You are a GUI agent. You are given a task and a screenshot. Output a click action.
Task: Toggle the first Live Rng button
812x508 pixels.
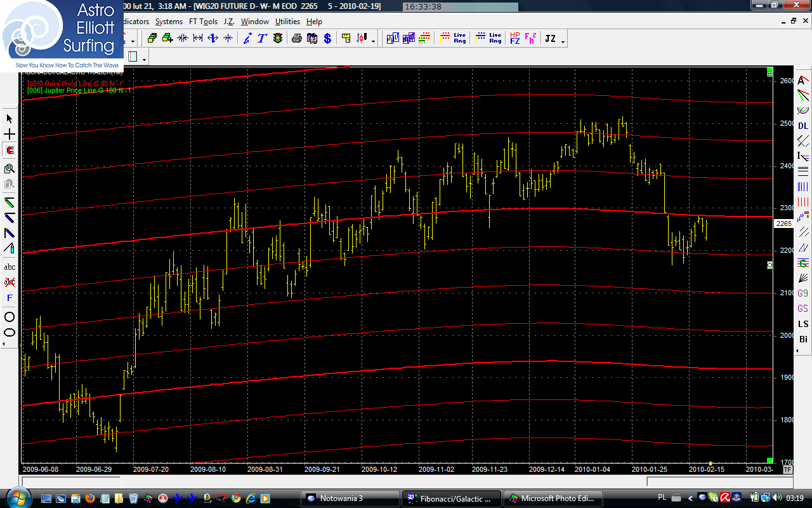click(453, 39)
